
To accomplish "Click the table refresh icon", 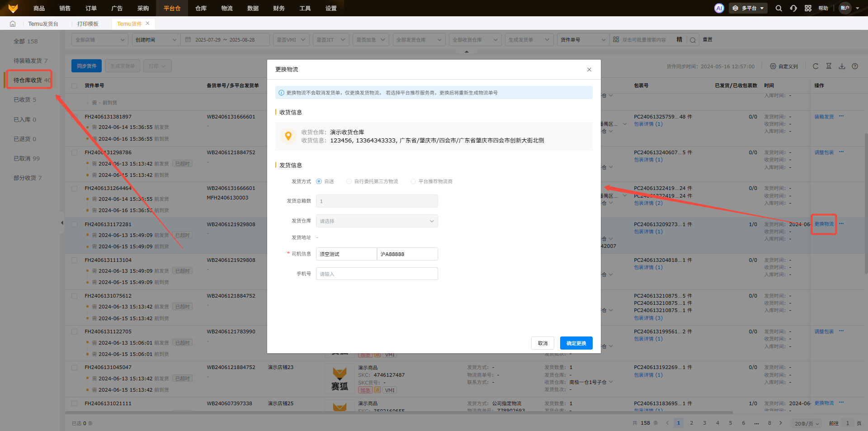I will (x=816, y=66).
